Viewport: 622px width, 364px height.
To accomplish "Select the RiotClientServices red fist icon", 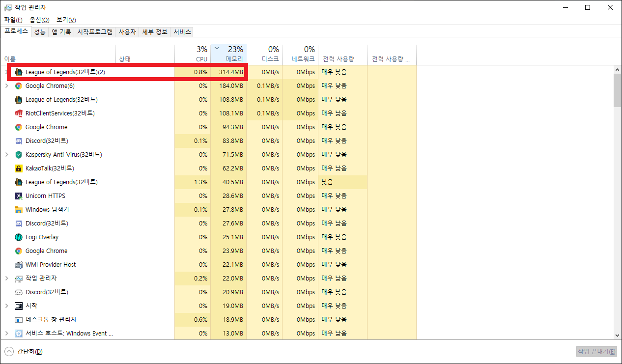I will pos(19,113).
